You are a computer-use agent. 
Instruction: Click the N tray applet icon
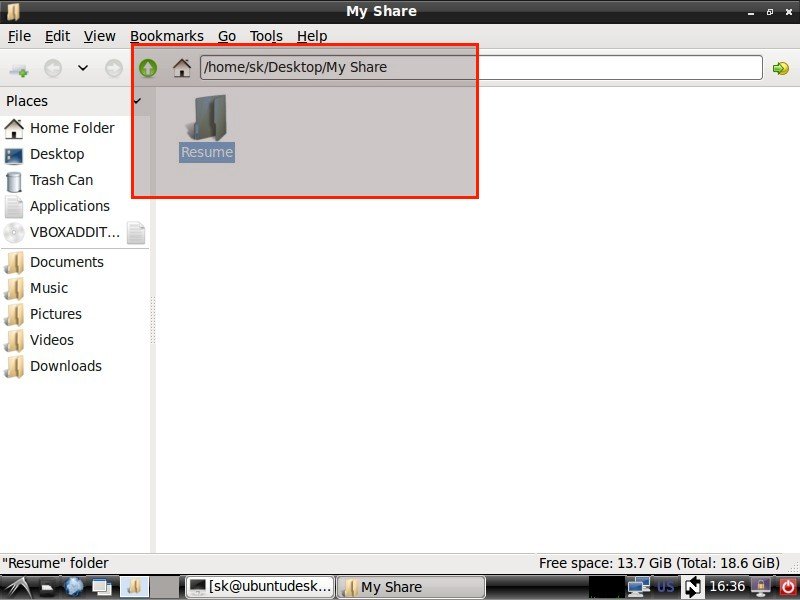point(692,587)
